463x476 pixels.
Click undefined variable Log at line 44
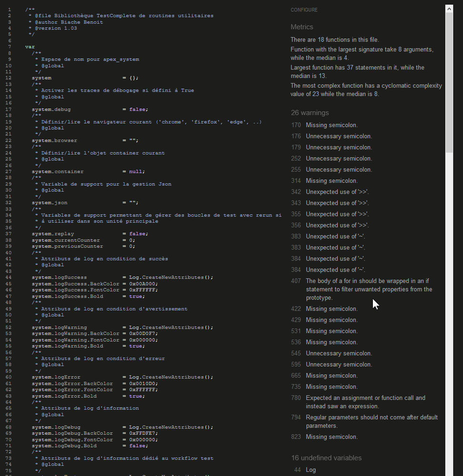click(x=310, y=470)
